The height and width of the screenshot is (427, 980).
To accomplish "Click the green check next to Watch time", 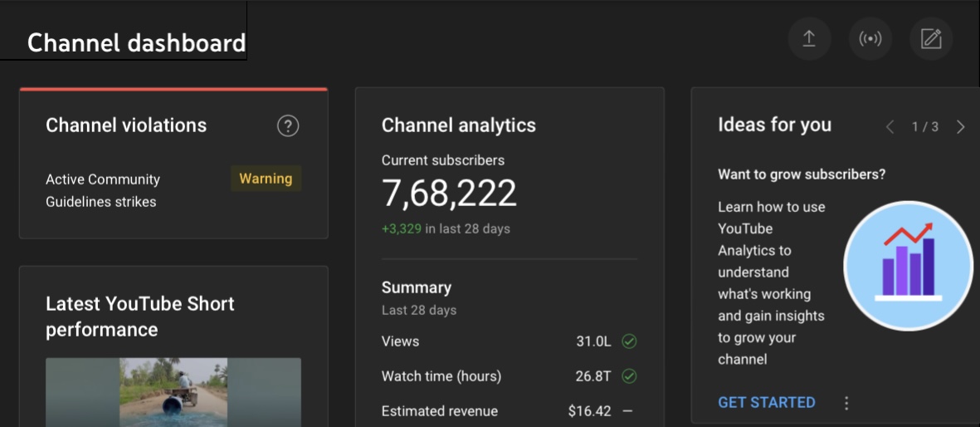I will coord(629,376).
